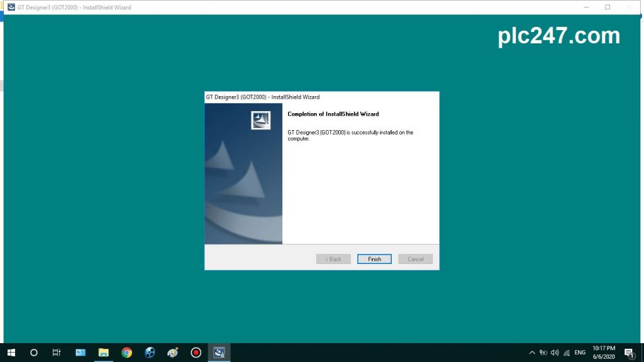The image size is (644, 362).
Task: Click the greyed-out Cancel button
Action: [415, 259]
